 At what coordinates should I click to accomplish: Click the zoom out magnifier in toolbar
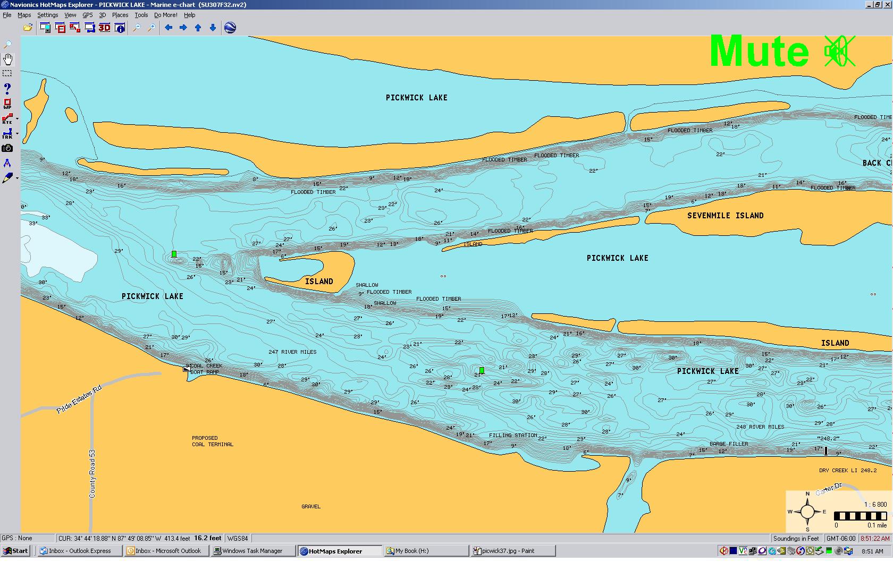pos(137,28)
